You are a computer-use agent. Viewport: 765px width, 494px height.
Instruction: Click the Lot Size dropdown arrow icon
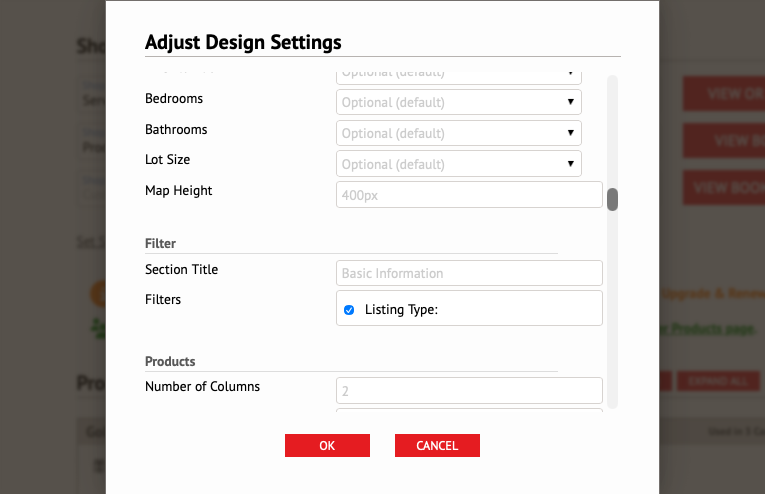pyautogui.click(x=570, y=164)
